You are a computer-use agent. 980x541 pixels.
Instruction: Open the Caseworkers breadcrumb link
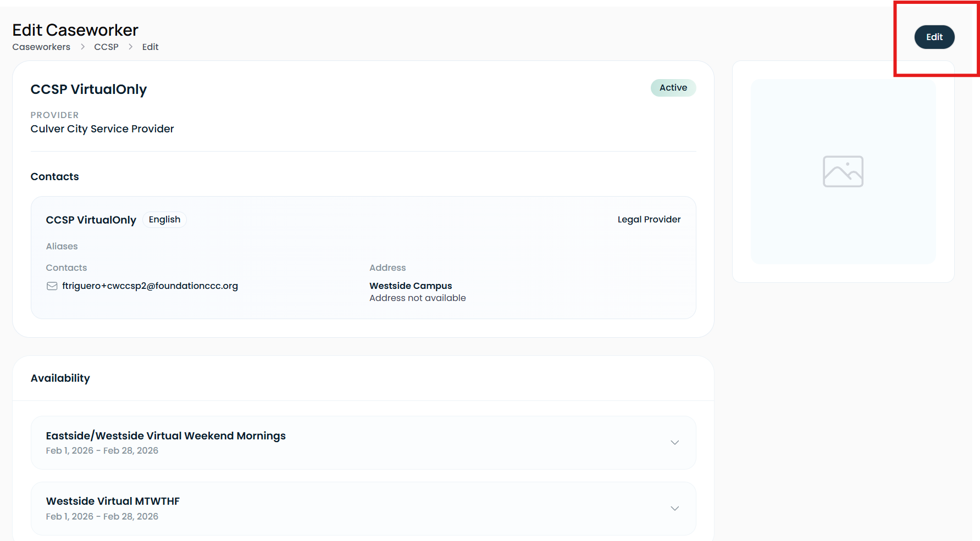click(41, 47)
